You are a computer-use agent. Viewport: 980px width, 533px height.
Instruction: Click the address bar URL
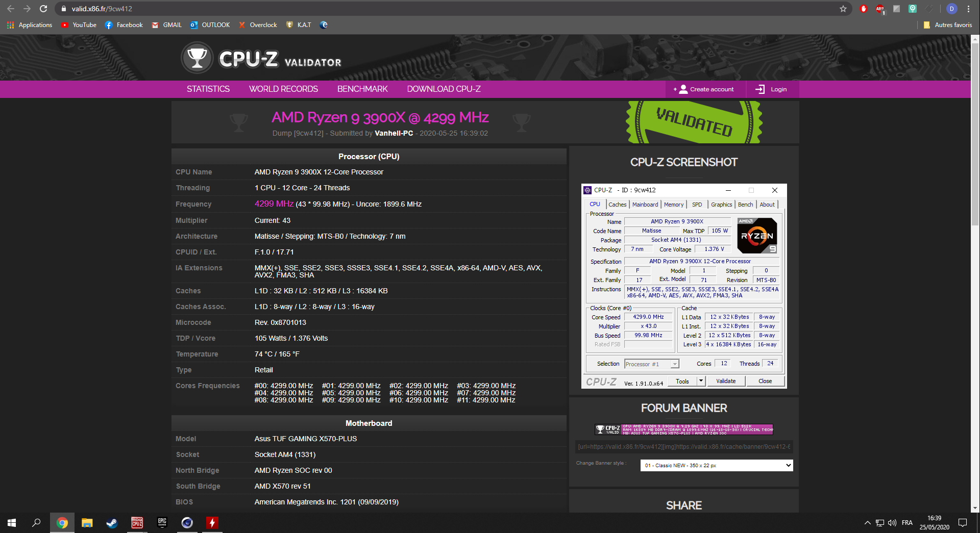click(x=102, y=9)
